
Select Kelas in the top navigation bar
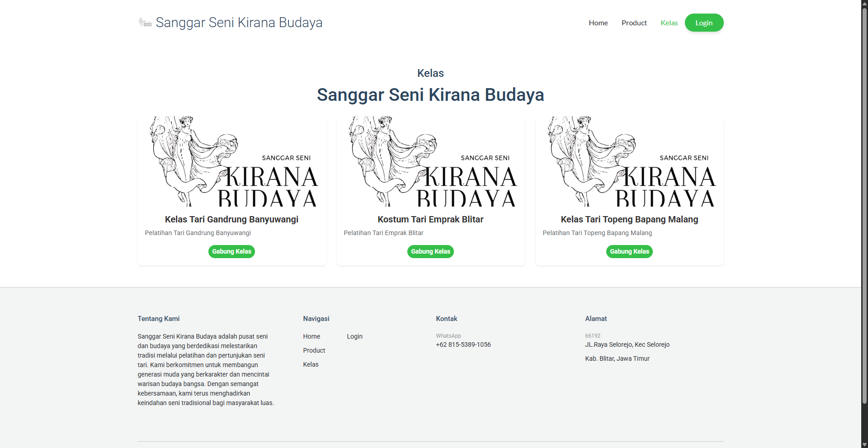pyautogui.click(x=669, y=23)
